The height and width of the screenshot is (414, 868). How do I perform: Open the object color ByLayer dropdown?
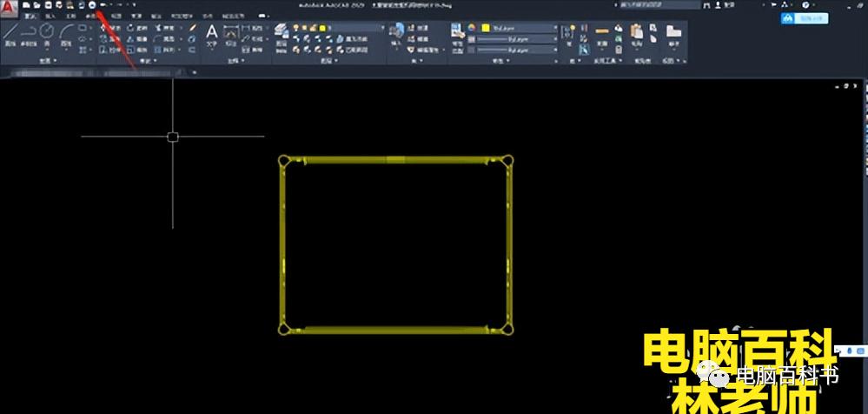(x=519, y=28)
